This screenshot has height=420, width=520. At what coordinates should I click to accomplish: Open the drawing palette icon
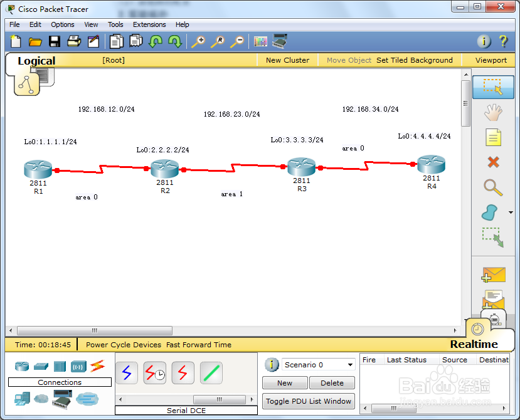260,41
